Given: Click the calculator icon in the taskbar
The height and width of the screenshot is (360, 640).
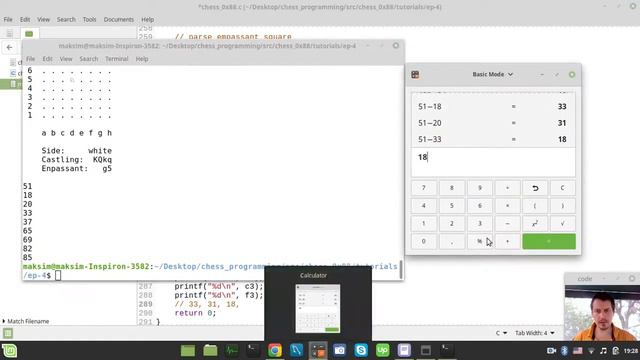Looking at the screenshot, I should [x=318, y=350].
